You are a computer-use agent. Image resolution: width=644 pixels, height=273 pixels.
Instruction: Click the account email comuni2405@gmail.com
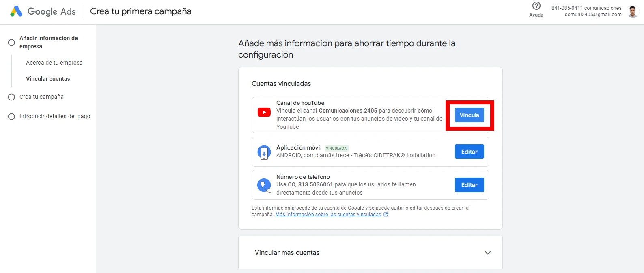pos(593,15)
